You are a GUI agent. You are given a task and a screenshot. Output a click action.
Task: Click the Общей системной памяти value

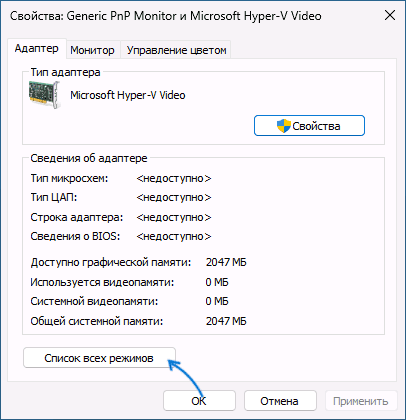click(x=226, y=321)
